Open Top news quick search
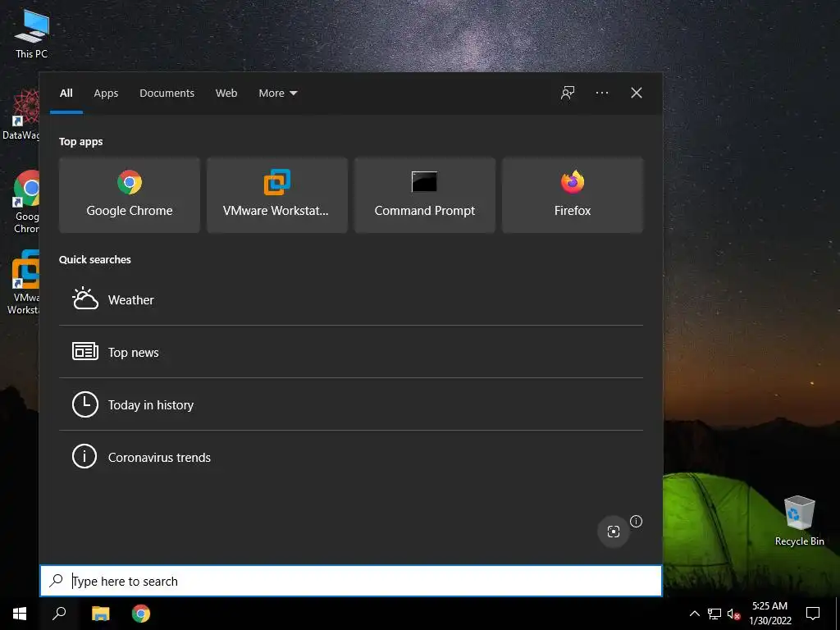The height and width of the screenshot is (630, 840). [351, 352]
